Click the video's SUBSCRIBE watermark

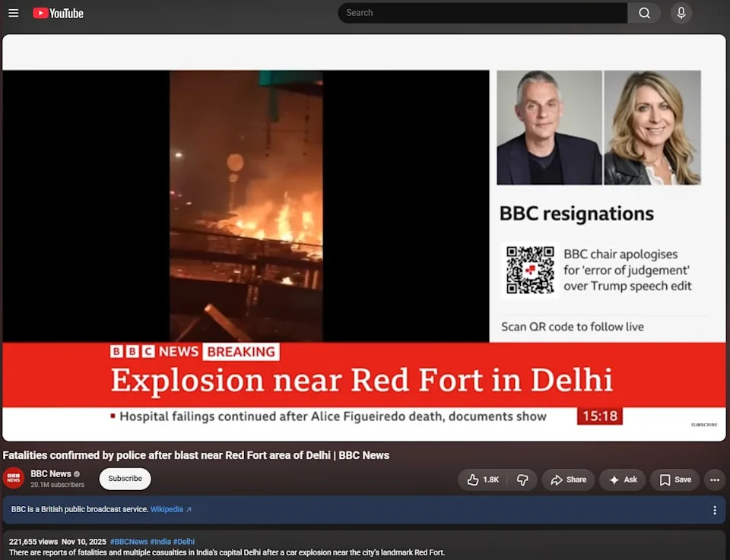coord(704,425)
